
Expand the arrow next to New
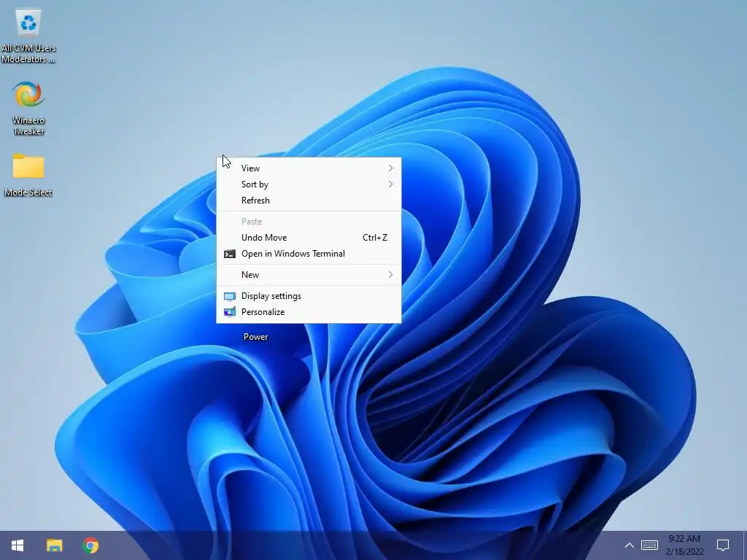[391, 275]
